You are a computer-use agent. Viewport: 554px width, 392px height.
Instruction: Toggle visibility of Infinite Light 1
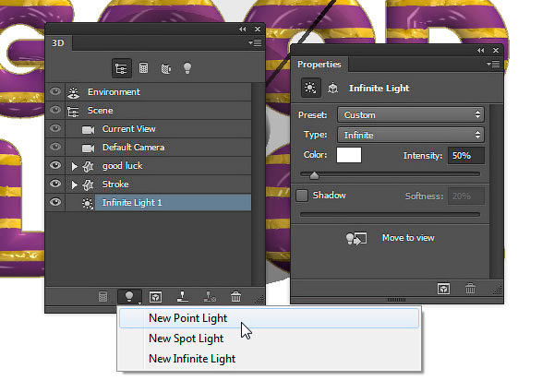pyautogui.click(x=55, y=202)
